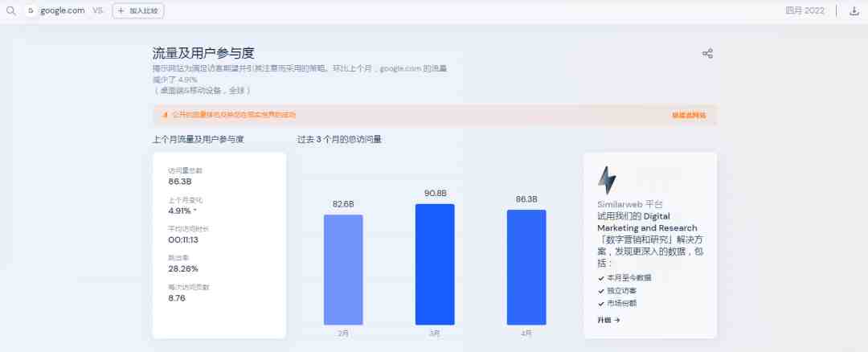The height and width of the screenshot is (352, 868).
Task: Click the 过去 3 个月的总访问量 title
Action: (339, 140)
